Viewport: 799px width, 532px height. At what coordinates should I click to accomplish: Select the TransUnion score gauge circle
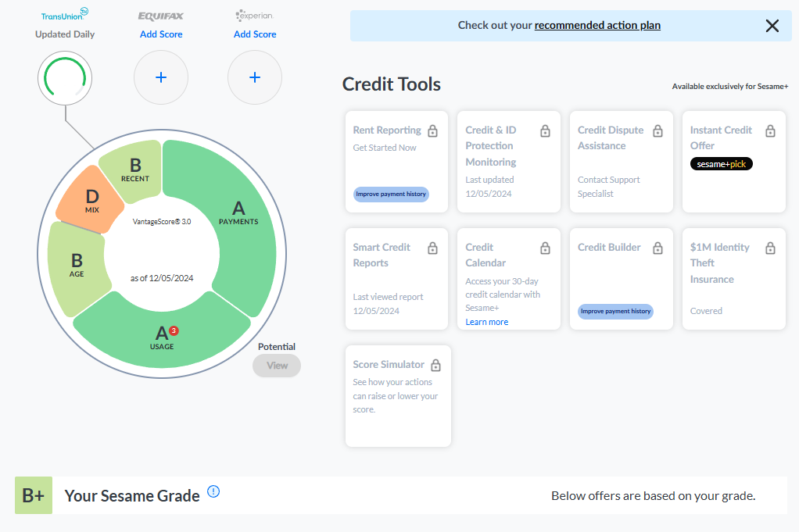coord(65,78)
